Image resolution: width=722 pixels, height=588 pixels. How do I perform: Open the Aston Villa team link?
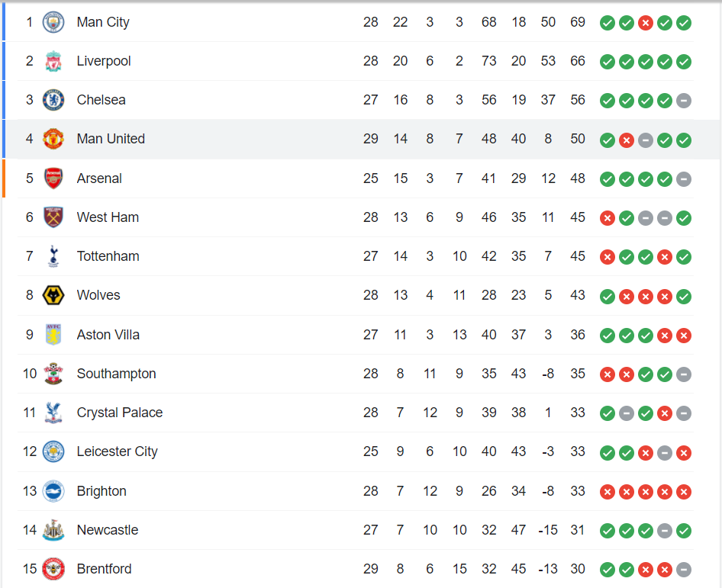click(108, 335)
